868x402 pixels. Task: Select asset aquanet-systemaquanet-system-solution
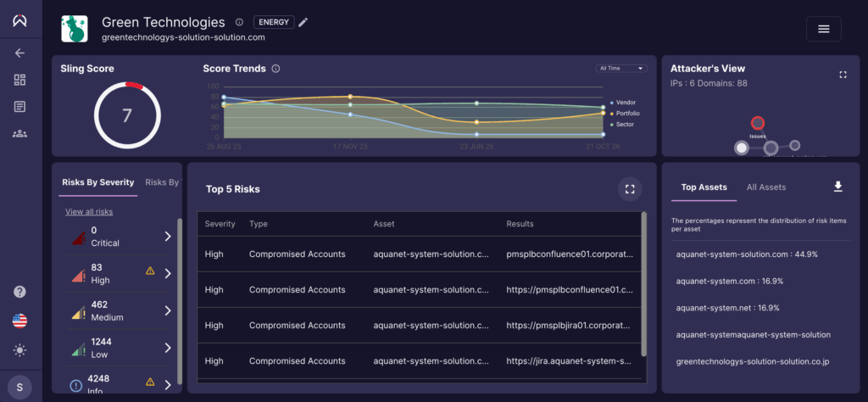click(754, 335)
